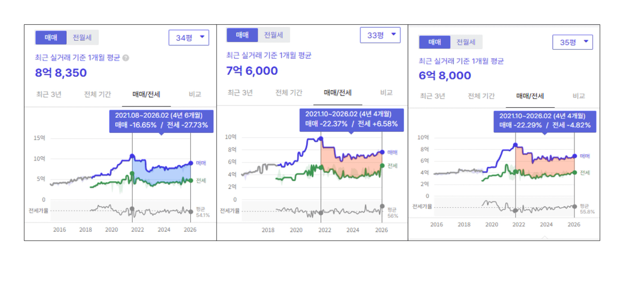Screen dimensions: 644x281
Task: Open 전체 기간 tab in the 33평 panel
Action: [x=289, y=92]
